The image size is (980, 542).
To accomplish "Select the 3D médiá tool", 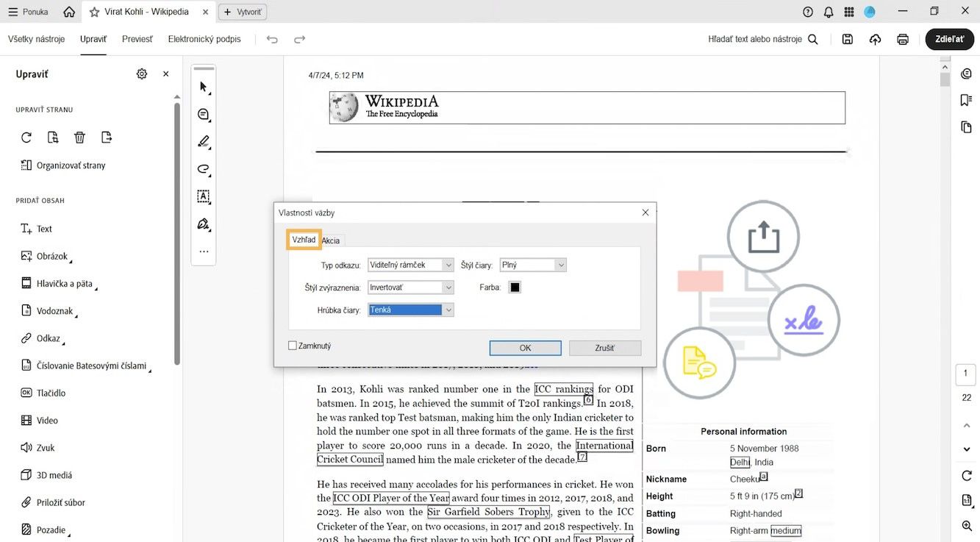I will [46, 475].
